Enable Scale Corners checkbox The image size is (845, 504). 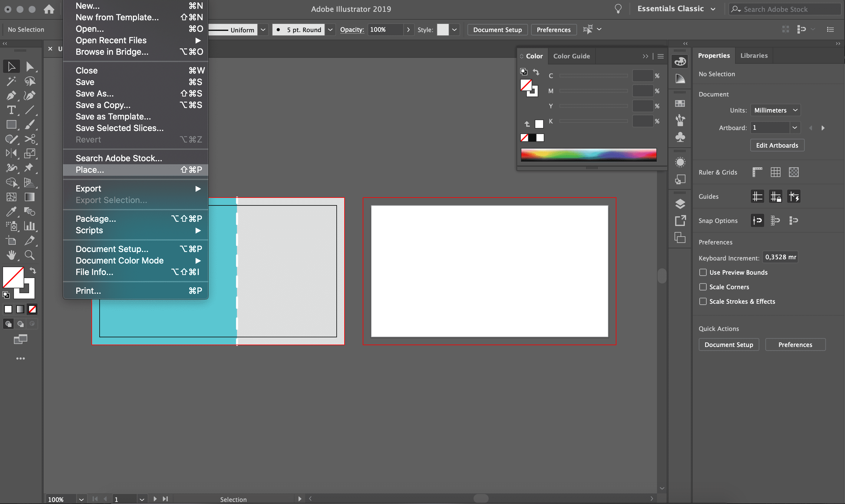[703, 287]
